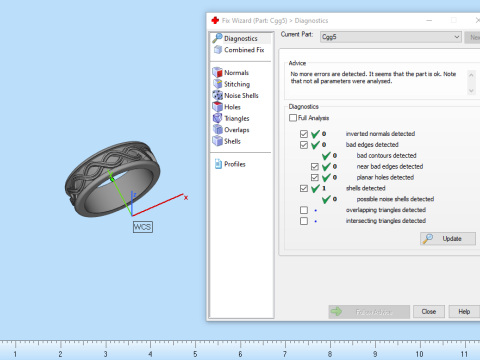This screenshot has width=480, height=360.
Task: Select the Profiles page label
Action: pos(235,164)
